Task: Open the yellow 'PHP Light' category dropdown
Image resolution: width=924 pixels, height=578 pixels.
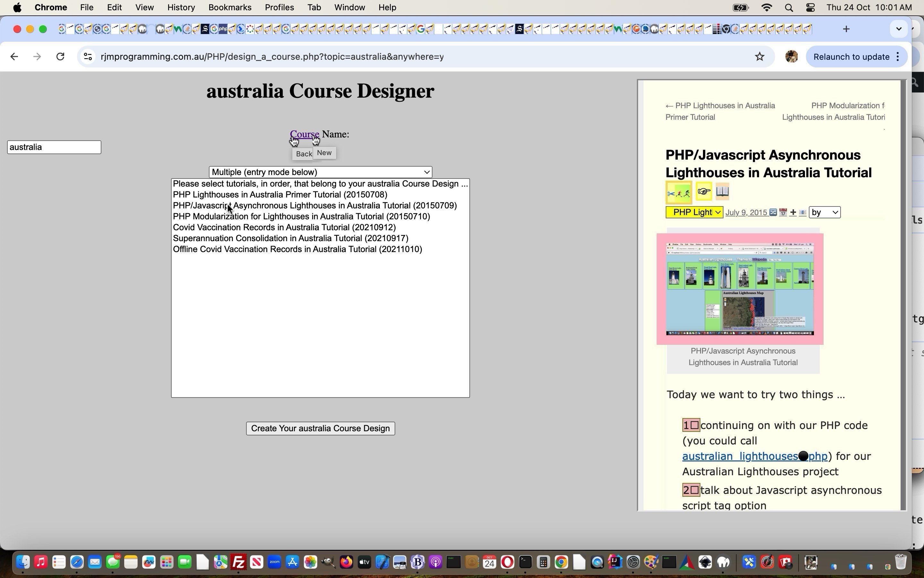Action: (694, 213)
